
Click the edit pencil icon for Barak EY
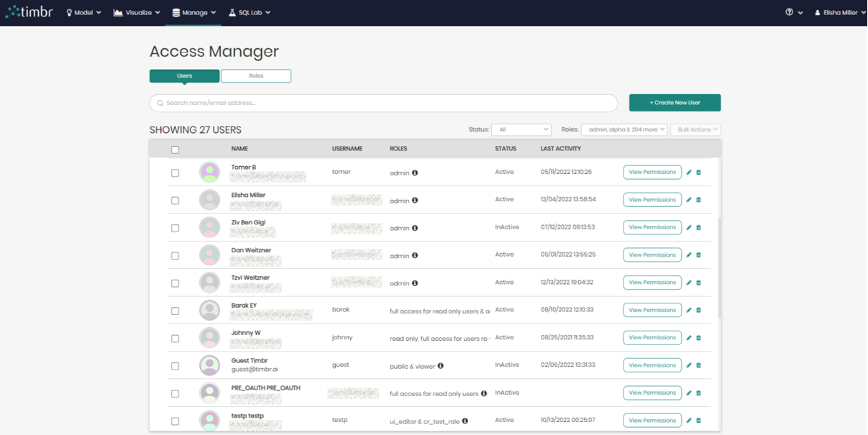click(689, 310)
